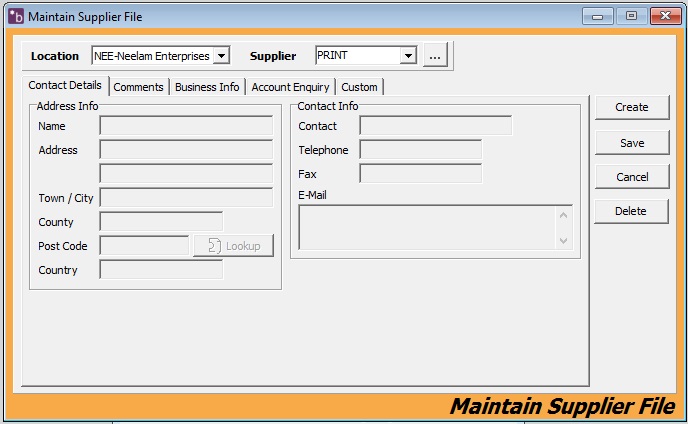Click the County input field
Viewport: 688px width, 424px height.
coord(161,222)
